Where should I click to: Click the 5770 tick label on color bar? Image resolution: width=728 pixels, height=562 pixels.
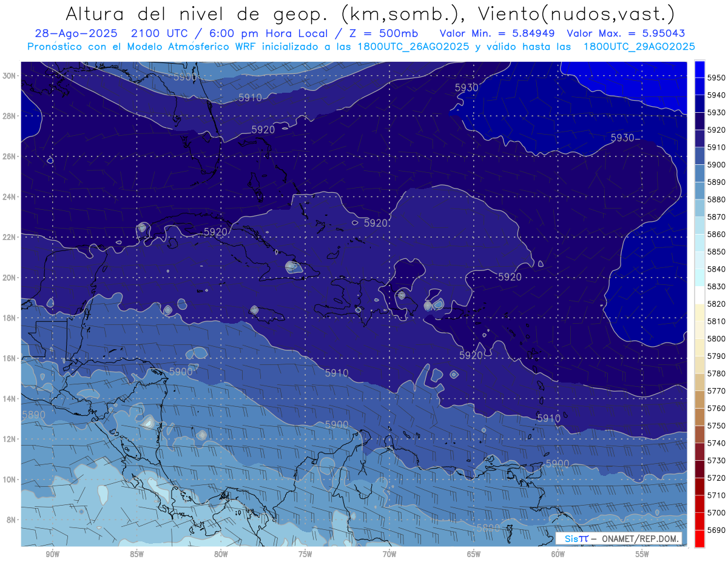pyautogui.click(x=716, y=390)
